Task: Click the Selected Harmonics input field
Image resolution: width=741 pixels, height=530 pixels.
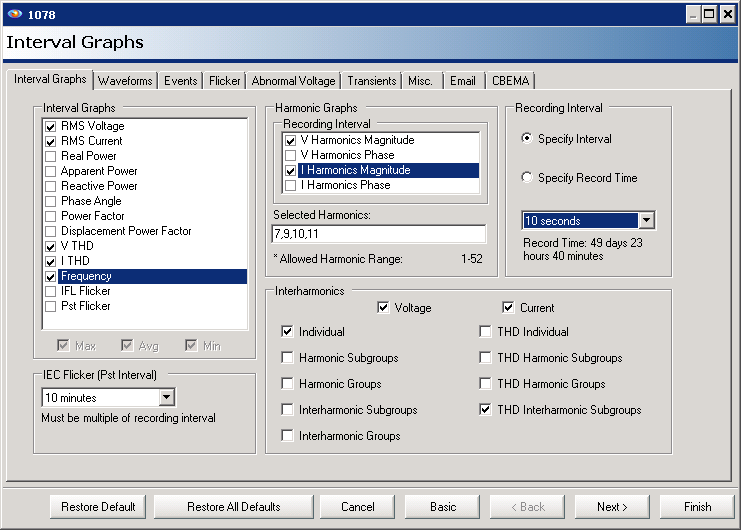Action: [379, 234]
